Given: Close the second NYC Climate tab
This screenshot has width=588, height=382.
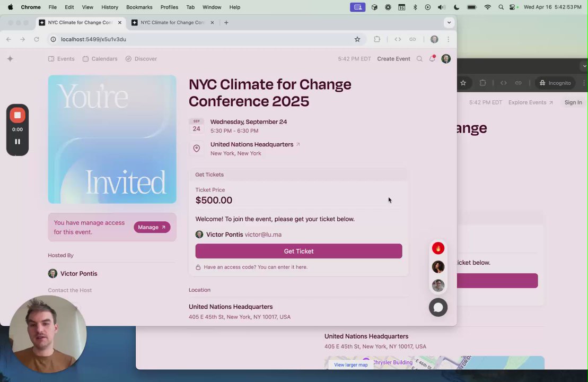Looking at the screenshot, I should tap(212, 22).
